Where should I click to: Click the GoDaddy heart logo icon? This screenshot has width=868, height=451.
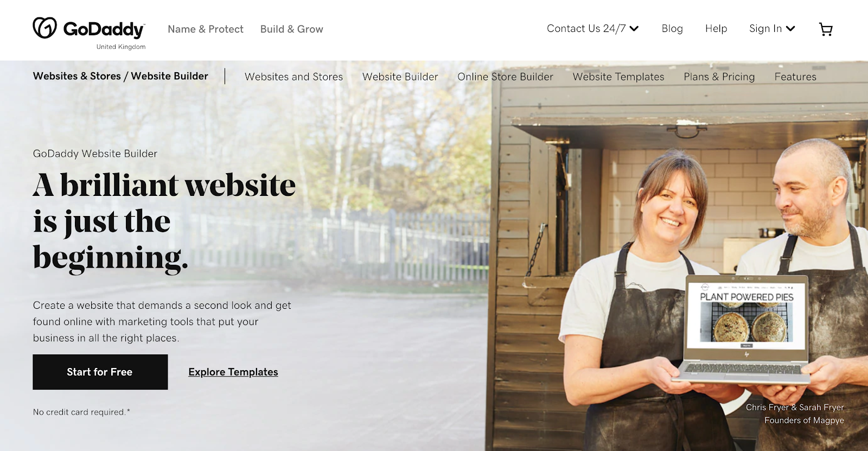click(44, 28)
